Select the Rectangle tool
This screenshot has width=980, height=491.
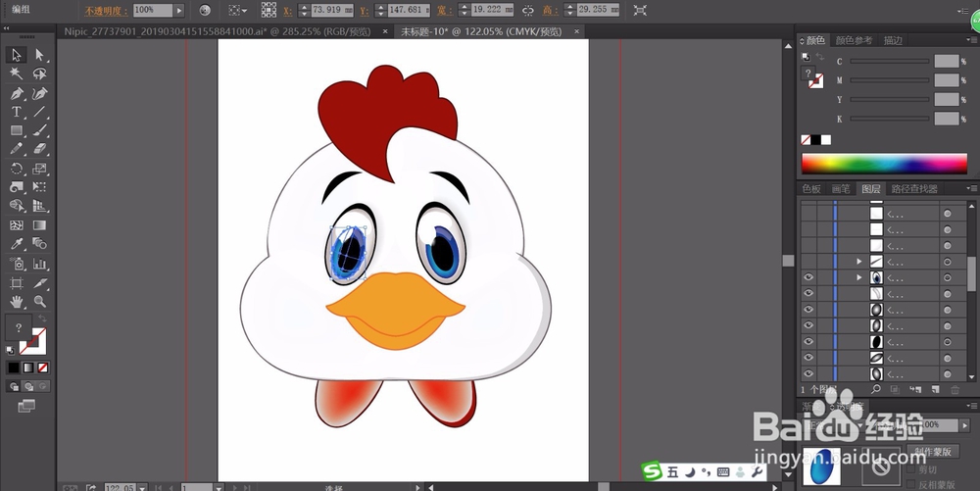pos(17,130)
